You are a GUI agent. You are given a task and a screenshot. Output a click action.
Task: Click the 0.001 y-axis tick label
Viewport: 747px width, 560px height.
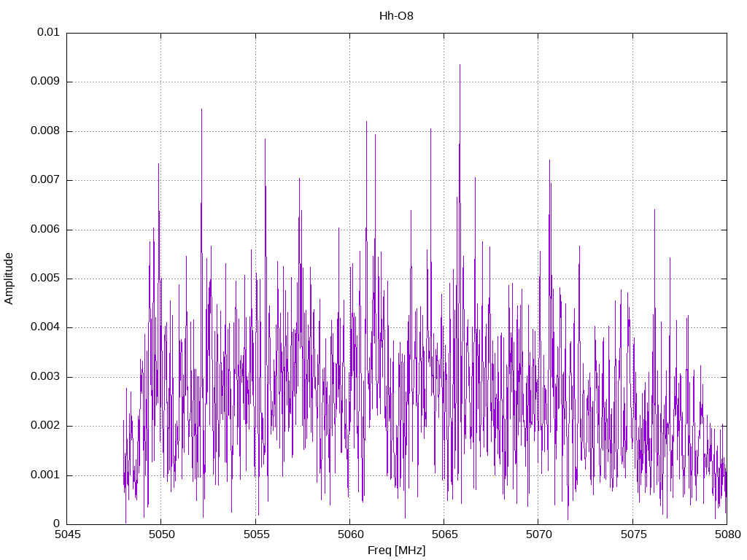(44, 475)
